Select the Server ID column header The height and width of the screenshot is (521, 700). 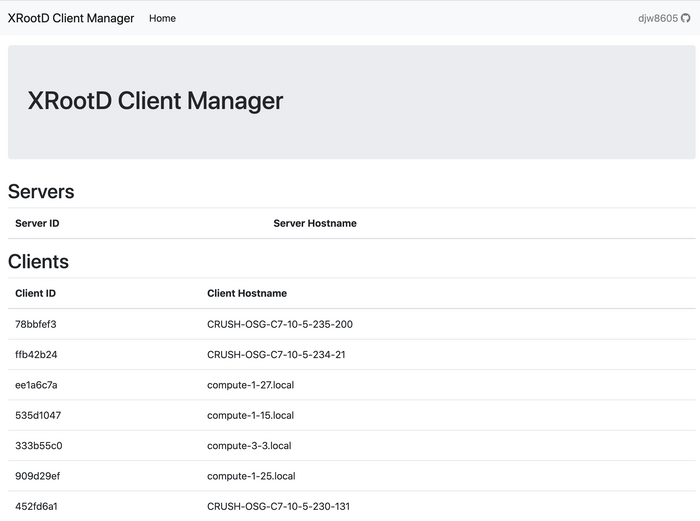point(37,223)
